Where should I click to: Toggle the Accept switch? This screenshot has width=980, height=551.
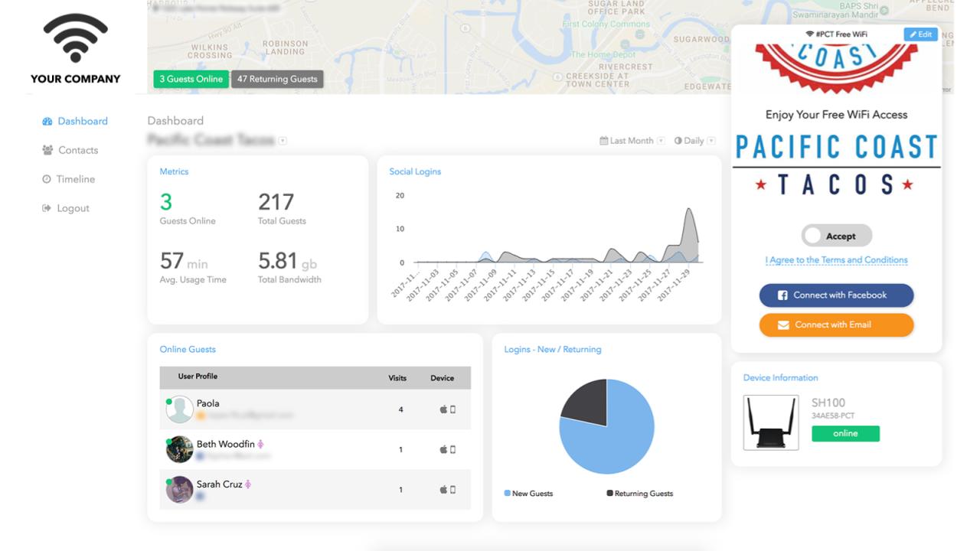point(836,236)
